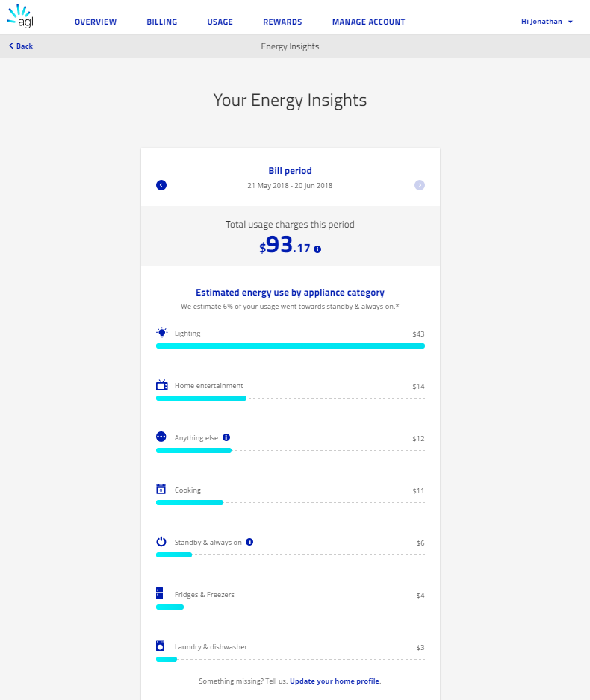This screenshot has height=700, width=590.
Task: Click the Anything else category icon
Action: point(161,437)
